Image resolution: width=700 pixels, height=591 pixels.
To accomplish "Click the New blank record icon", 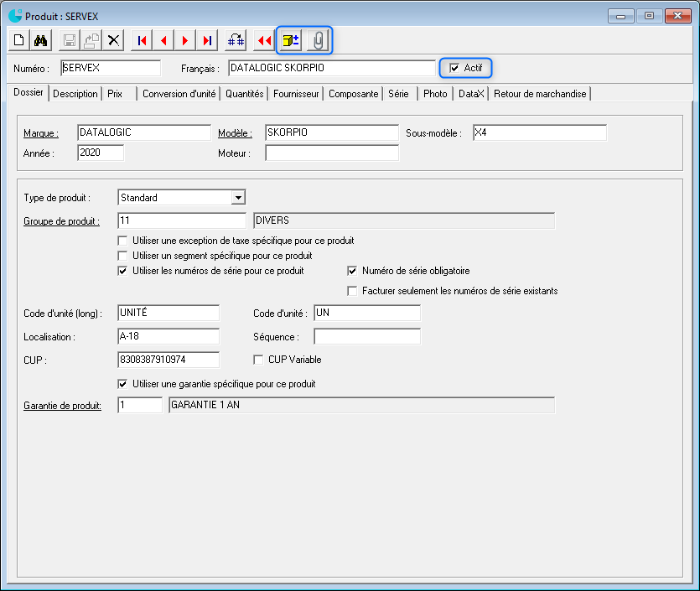I will pyautogui.click(x=19, y=40).
